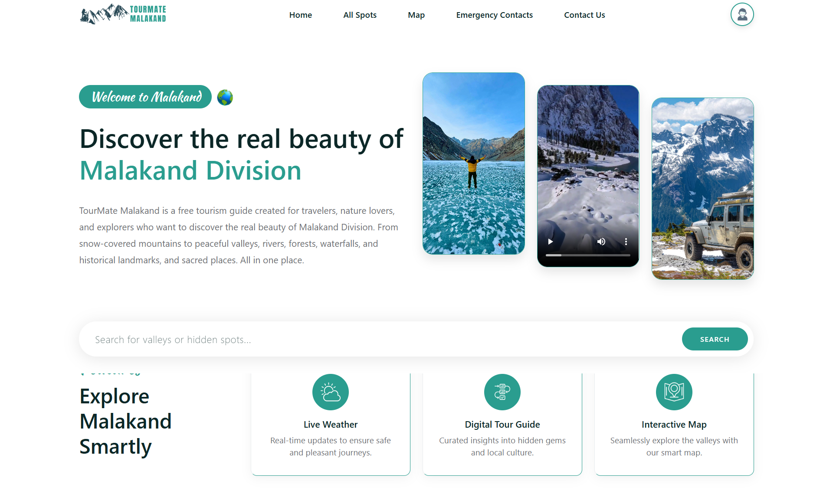Click the globe emoji beside welcome badge
The image size is (833, 504).
click(225, 97)
